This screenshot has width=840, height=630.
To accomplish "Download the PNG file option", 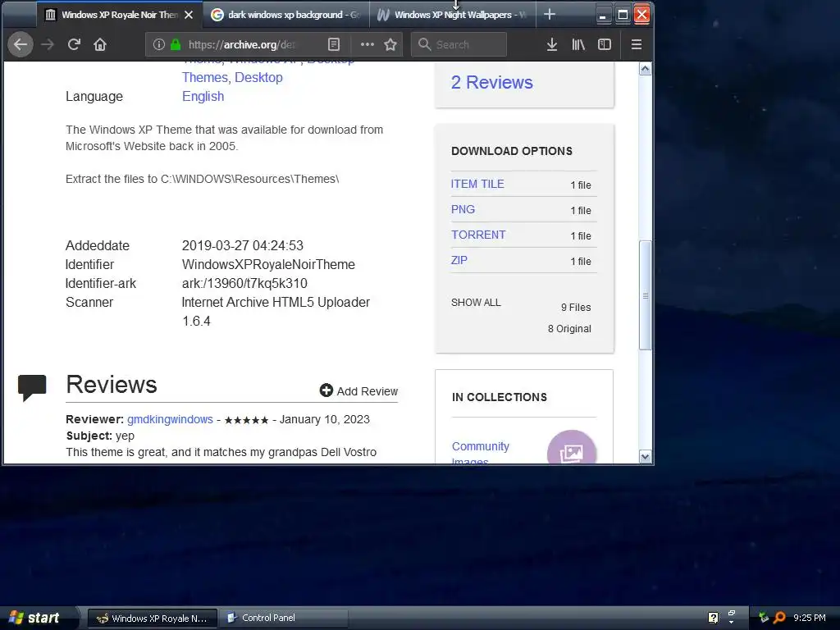I will click(463, 209).
